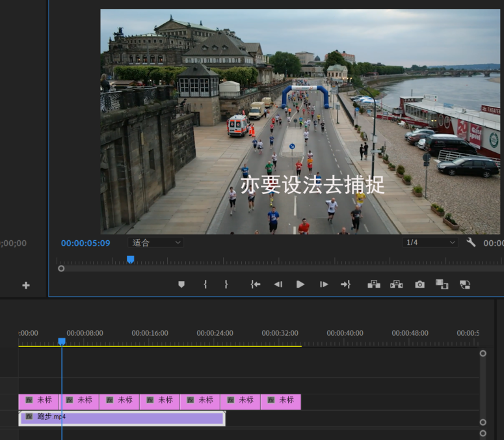Click the Mark Out bracket icon

click(x=226, y=284)
